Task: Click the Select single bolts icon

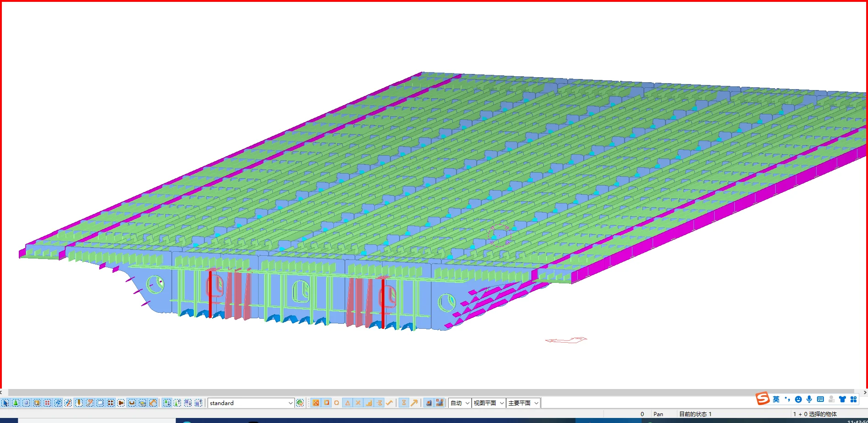Action: pos(121,403)
